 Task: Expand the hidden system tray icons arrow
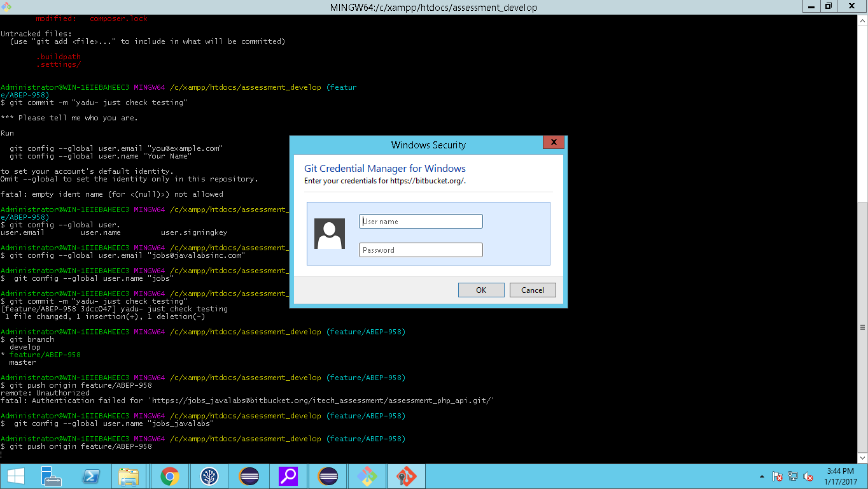point(762,476)
